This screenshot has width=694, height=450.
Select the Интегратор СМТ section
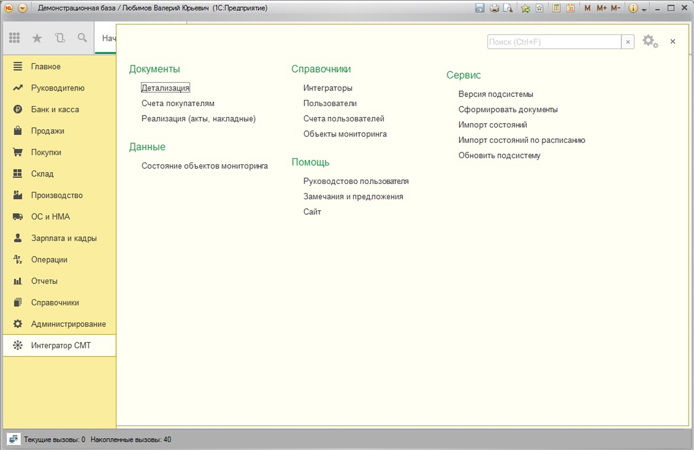coord(59,345)
